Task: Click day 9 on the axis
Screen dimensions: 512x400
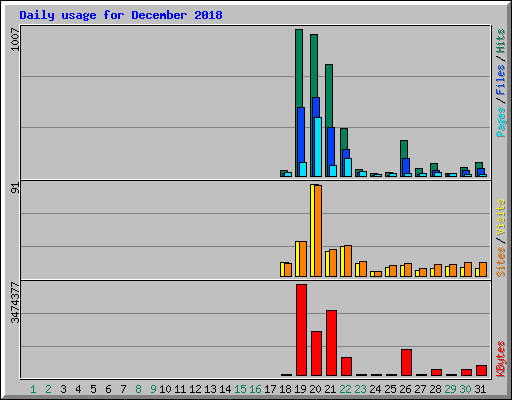Action: tap(153, 389)
